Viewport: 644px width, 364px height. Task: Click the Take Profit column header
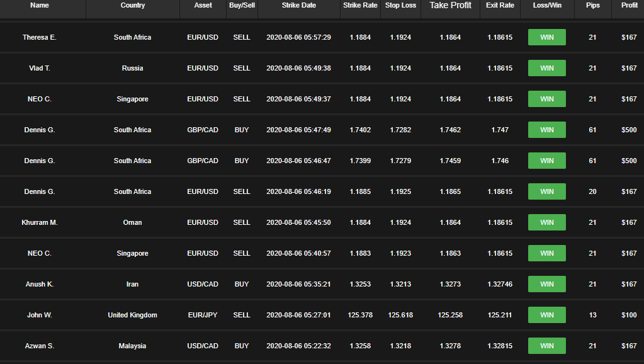(x=451, y=5)
